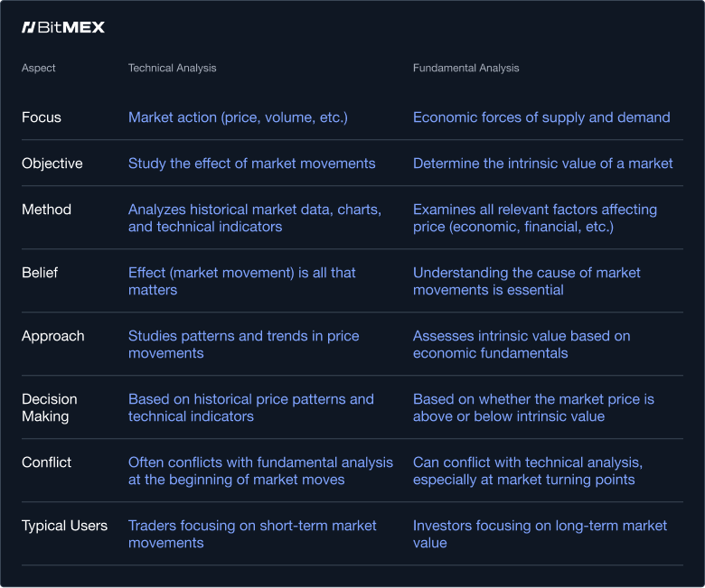Click the Focus row label
705x588 pixels.
[42, 117]
